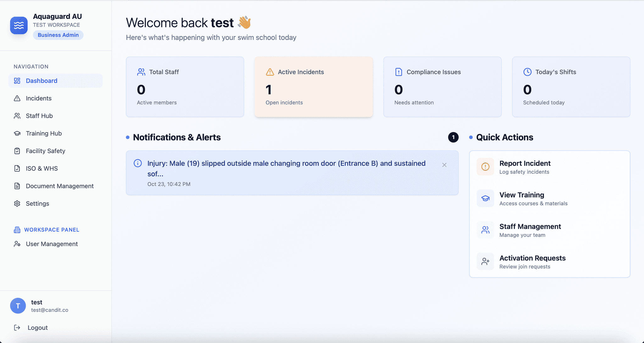Image resolution: width=644 pixels, height=343 pixels.
Task: Click the Aquaguard wave logo icon
Action: point(19,25)
